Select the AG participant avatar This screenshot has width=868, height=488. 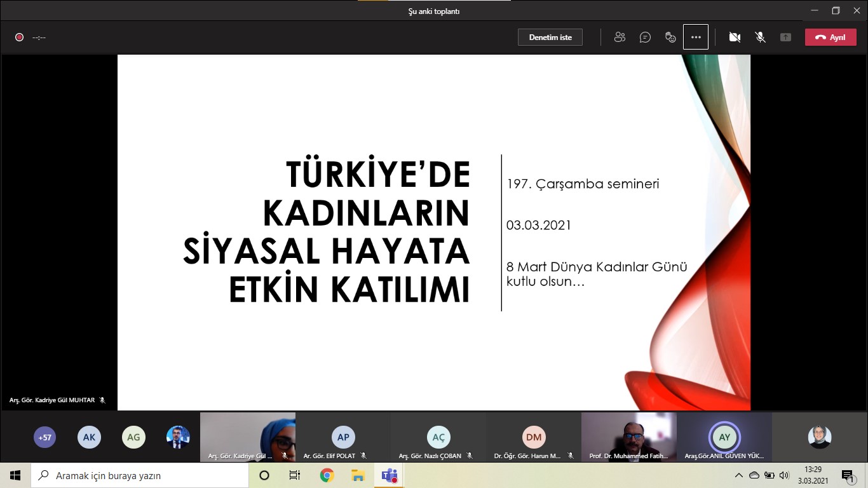click(133, 437)
